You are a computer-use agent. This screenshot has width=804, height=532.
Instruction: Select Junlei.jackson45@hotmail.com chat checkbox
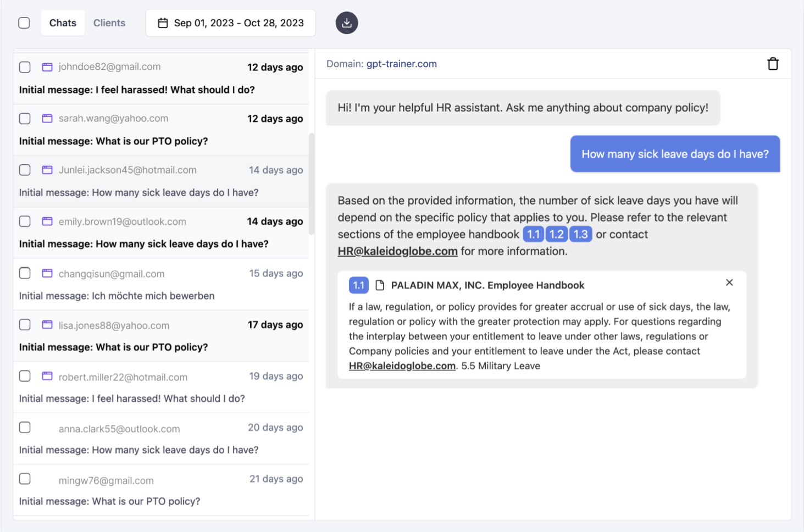pos(25,170)
